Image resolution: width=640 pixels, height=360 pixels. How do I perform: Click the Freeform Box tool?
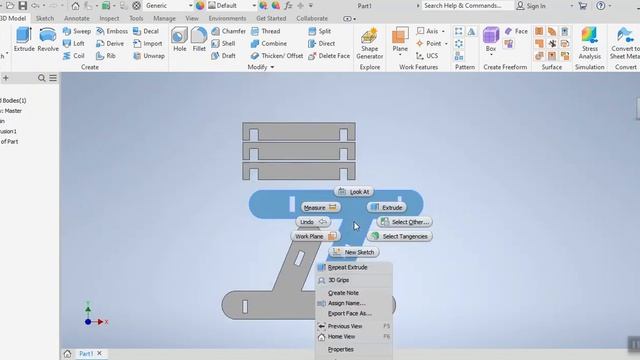pos(491,39)
